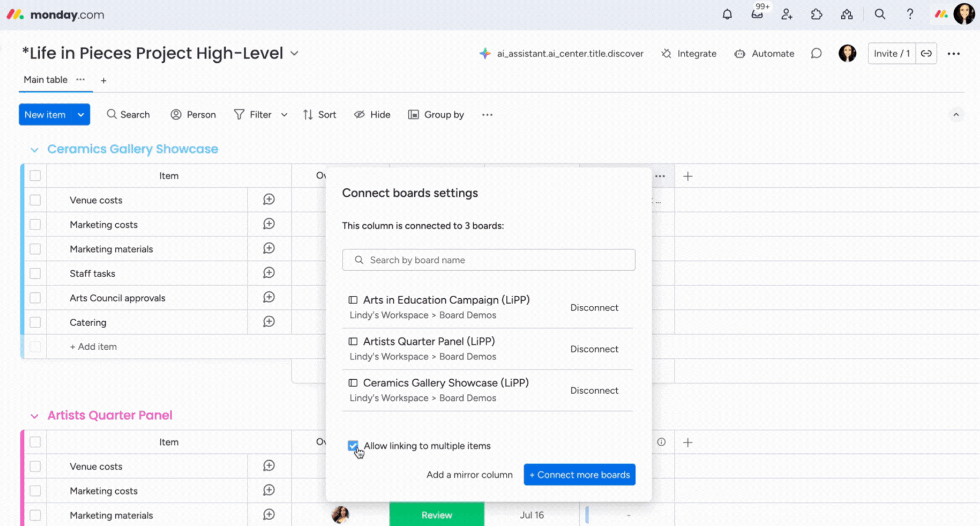This screenshot has width=980, height=526.
Task: Click Invite / 1 button
Action: [x=891, y=53]
